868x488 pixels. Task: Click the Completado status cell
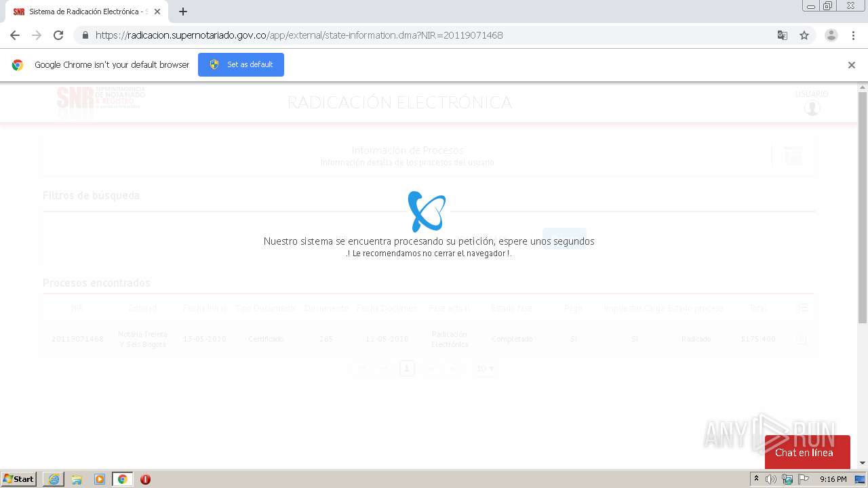(512, 339)
